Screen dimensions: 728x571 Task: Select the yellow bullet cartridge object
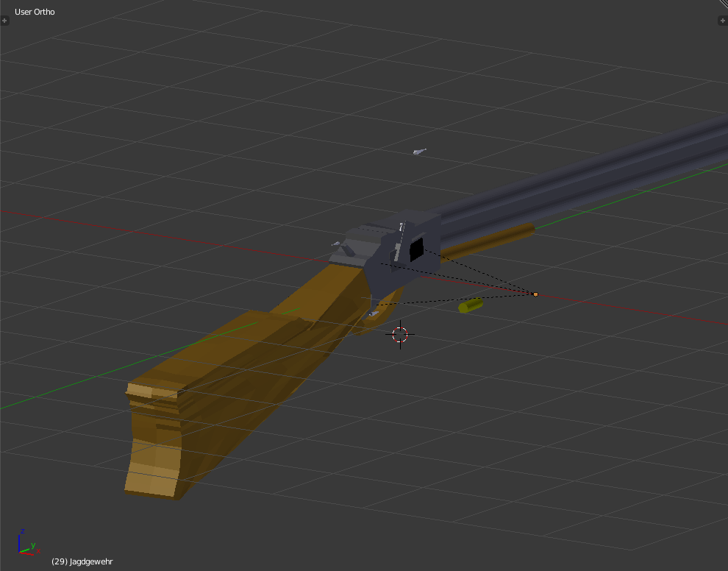point(471,305)
